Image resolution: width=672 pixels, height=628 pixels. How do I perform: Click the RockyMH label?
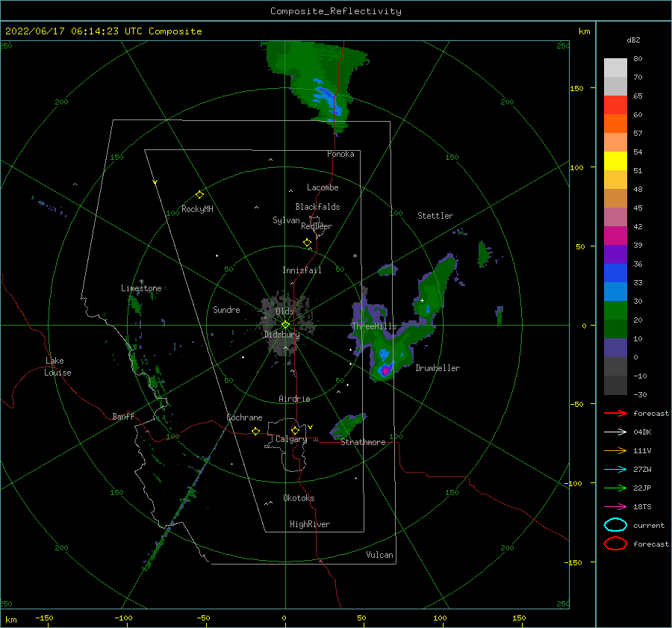tap(197, 209)
